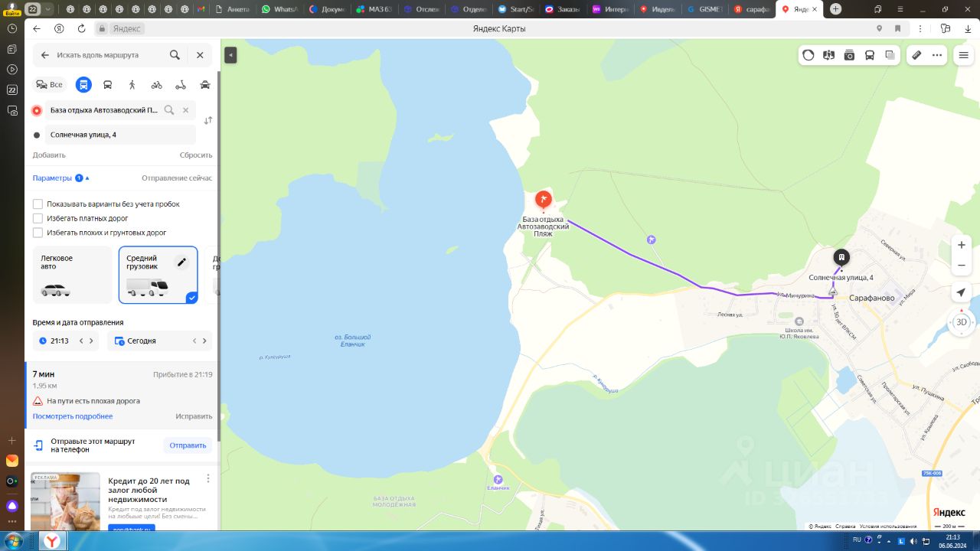
Task: Click the Отправить button
Action: (188, 445)
